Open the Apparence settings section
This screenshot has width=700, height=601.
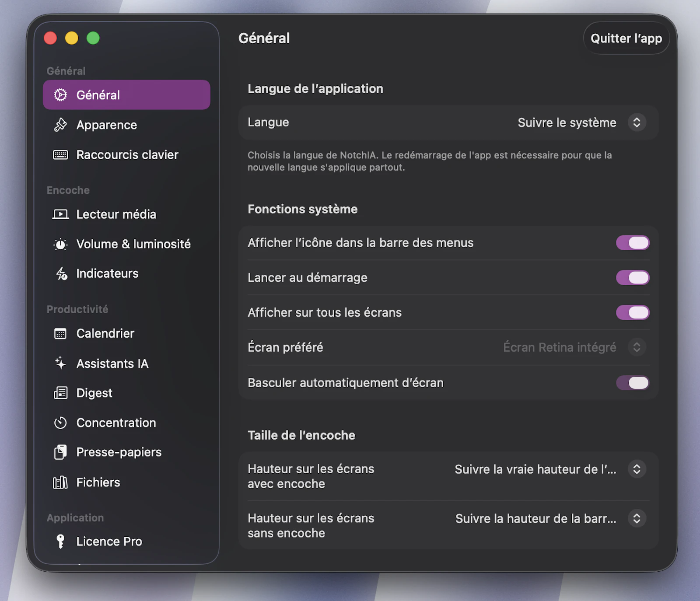pyautogui.click(x=126, y=125)
